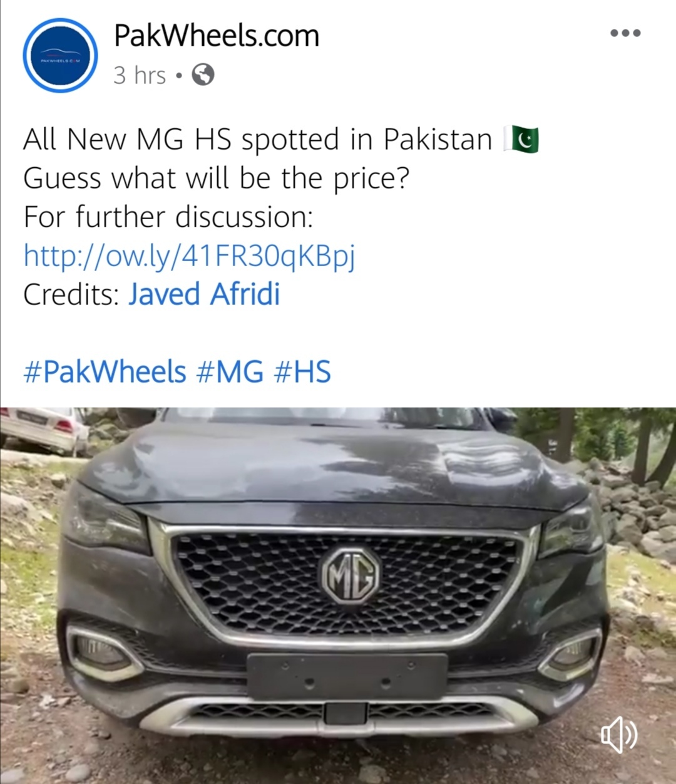Click the Pakistan flag emoji
Image resolution: width=676 pixels, height=784 pixels.
(522, 139)
